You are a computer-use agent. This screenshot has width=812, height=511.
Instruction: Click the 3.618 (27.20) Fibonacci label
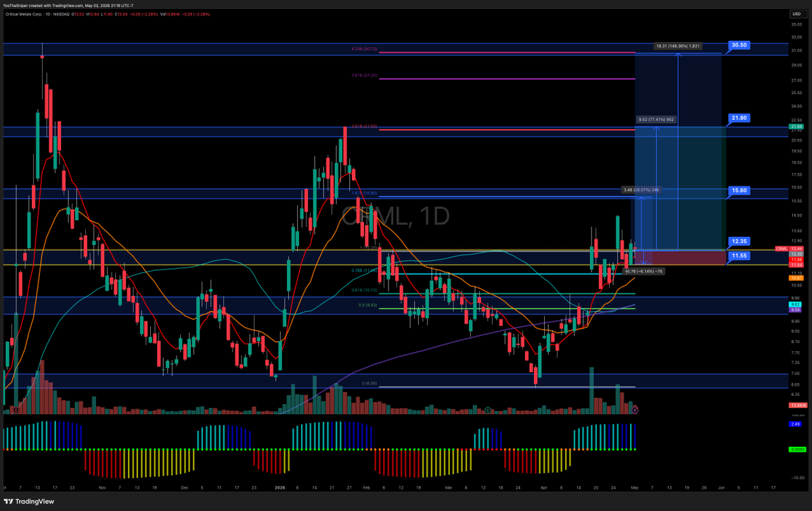point(364,75)
